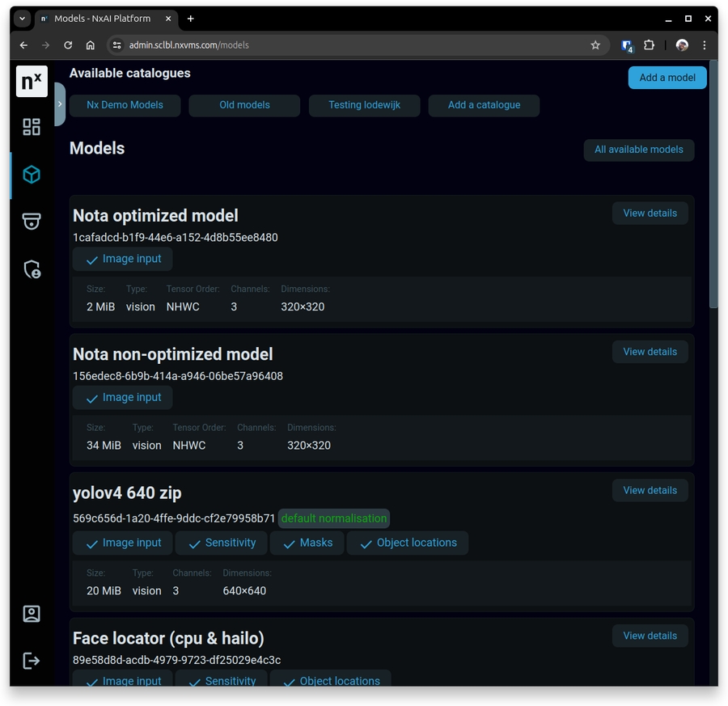
Task: Open the devices camera icon in sidebar
Action: click(32, 222)
